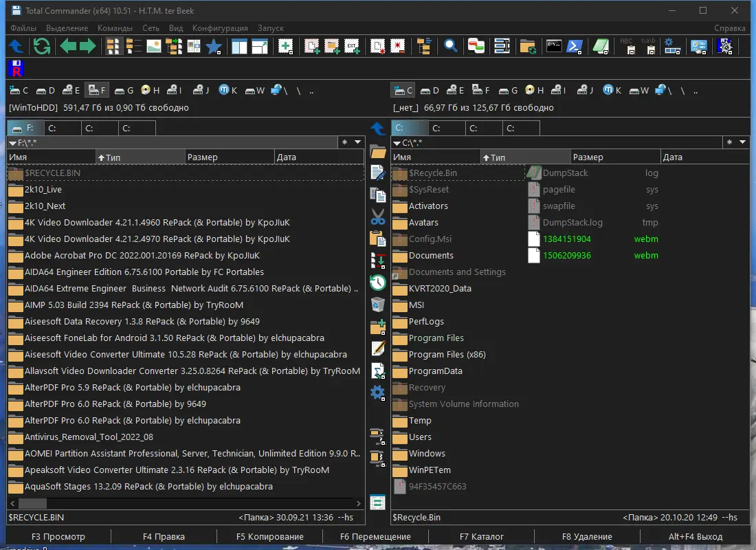Open favorites star dropdown in toolbar
The height and width of the screenshot is (550, 756).
click(214, 46)
